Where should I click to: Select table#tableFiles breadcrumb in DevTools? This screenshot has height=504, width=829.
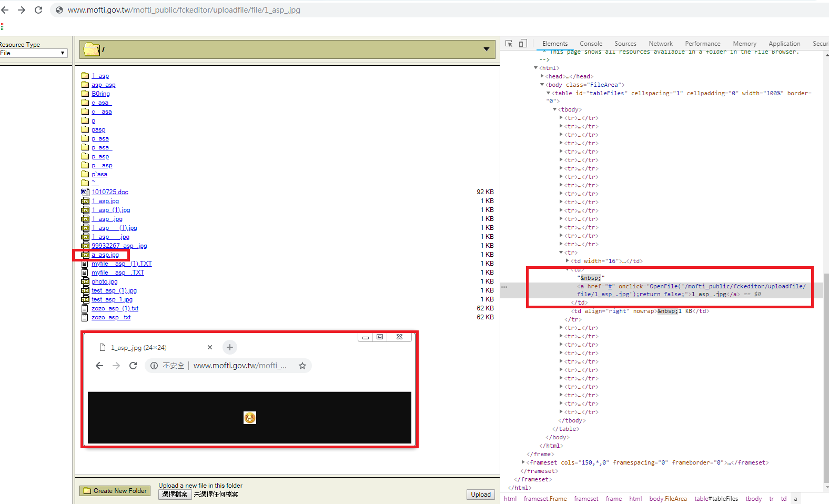click(x=716, y=499)
